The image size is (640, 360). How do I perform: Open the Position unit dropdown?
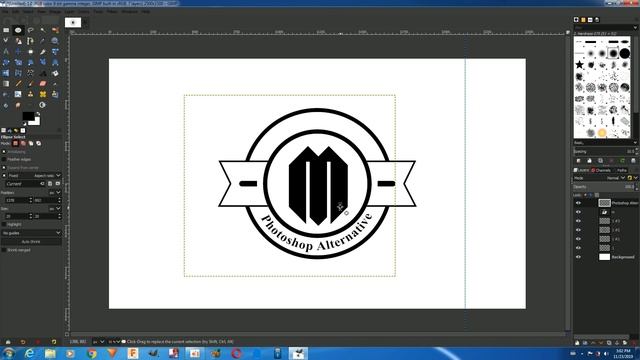pos(55,192)
